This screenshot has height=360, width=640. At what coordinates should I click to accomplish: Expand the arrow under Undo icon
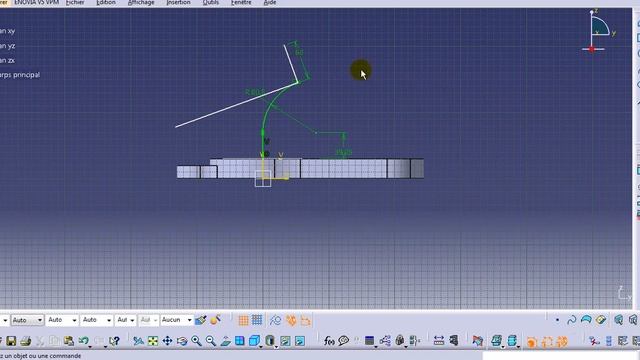(x=90, y=347)
